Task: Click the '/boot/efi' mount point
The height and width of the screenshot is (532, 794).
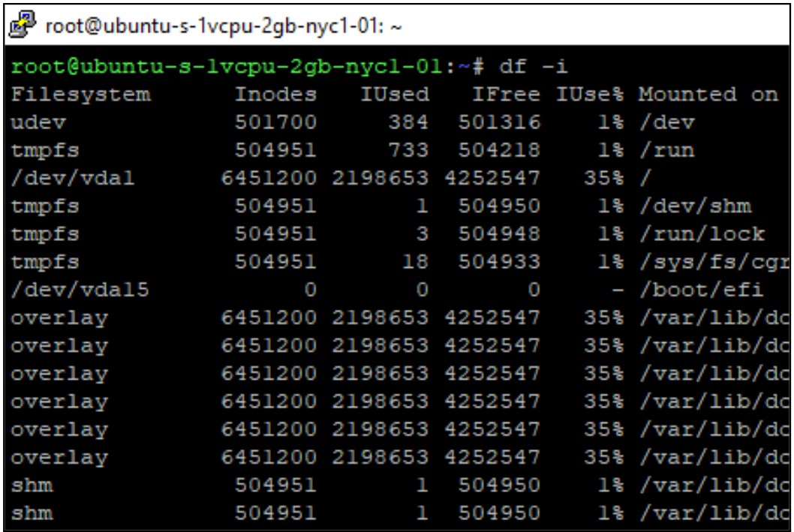Action: point(701,290)
